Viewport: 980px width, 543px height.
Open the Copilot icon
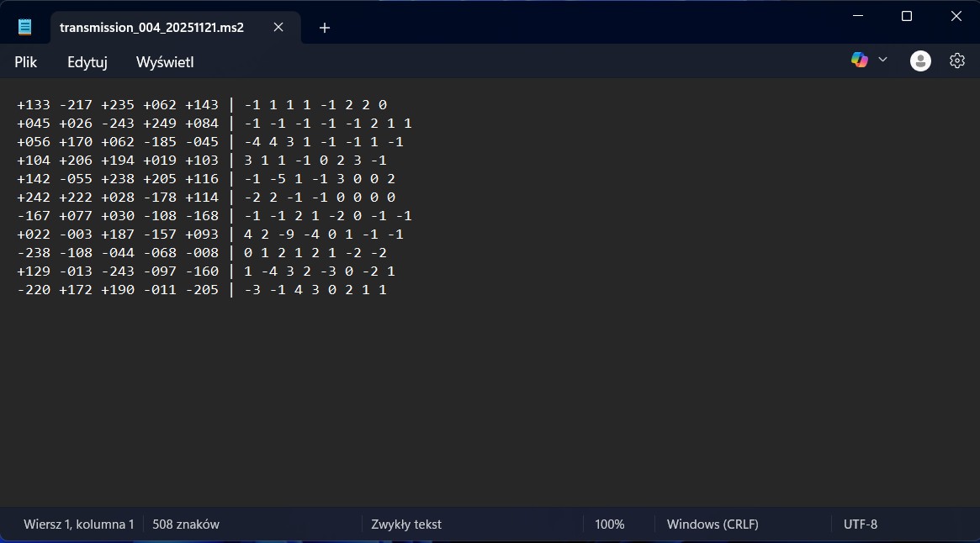click(x=859, y=60)
